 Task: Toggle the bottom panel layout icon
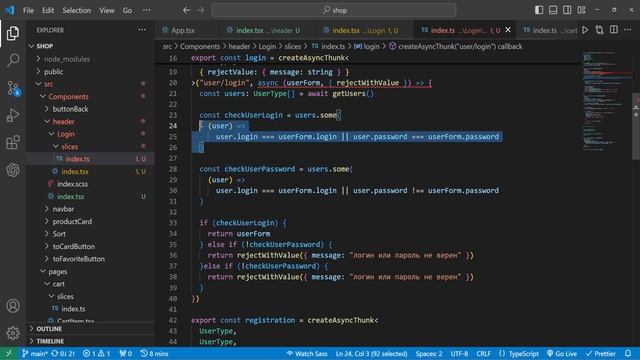pos(553,10)
